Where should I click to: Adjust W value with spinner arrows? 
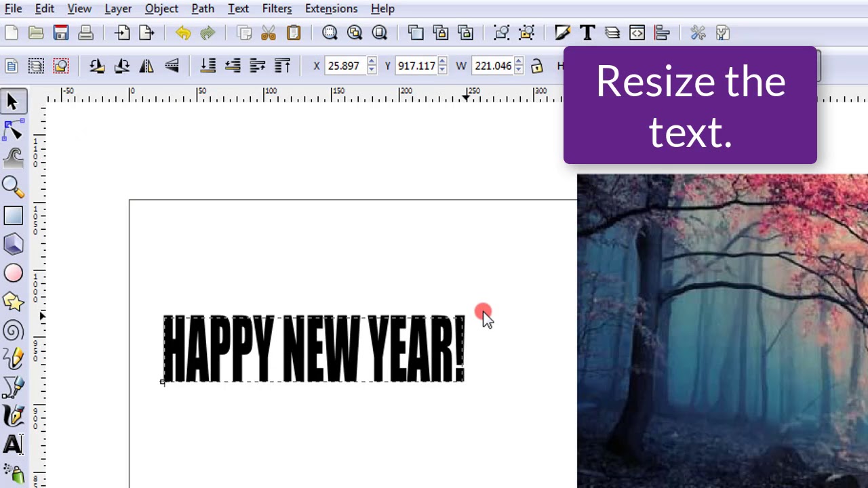519,66
